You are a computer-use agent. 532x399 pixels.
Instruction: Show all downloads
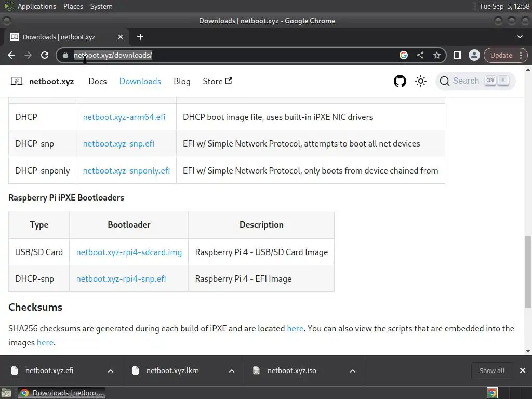(x=491, y=370)
